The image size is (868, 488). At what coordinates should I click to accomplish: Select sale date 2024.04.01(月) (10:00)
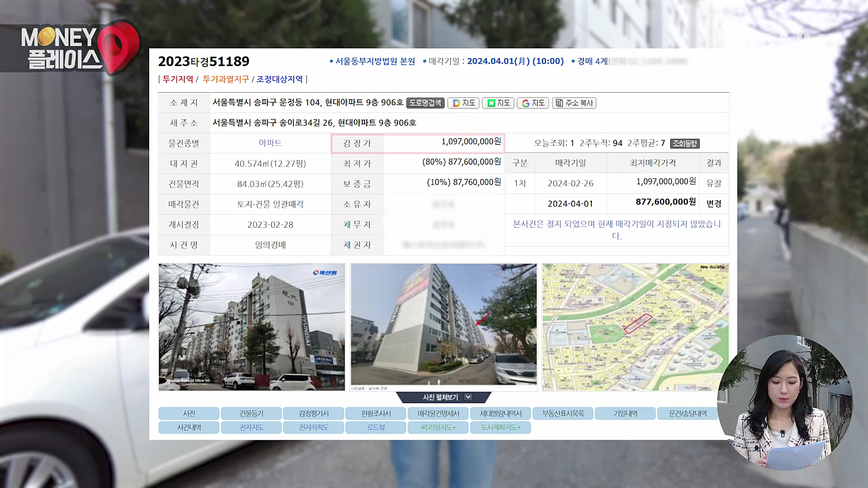tap(515, 61)
